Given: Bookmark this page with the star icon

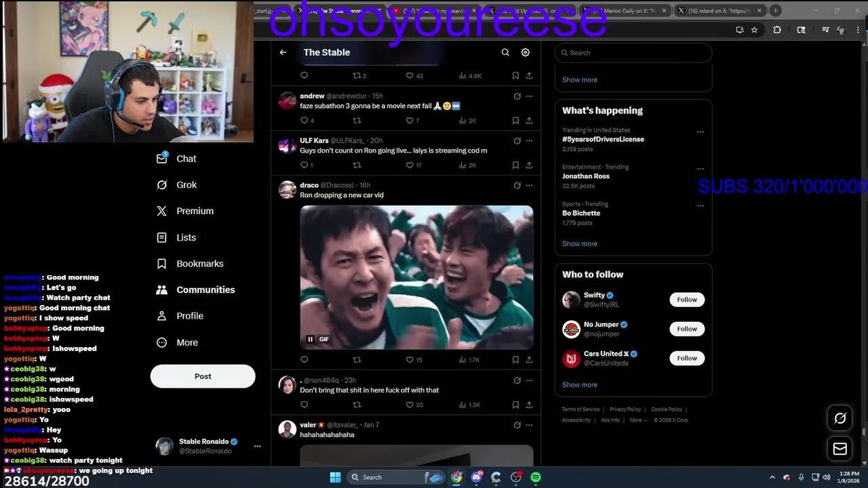Looking at the screenshot, I should (x=754, y=30).
